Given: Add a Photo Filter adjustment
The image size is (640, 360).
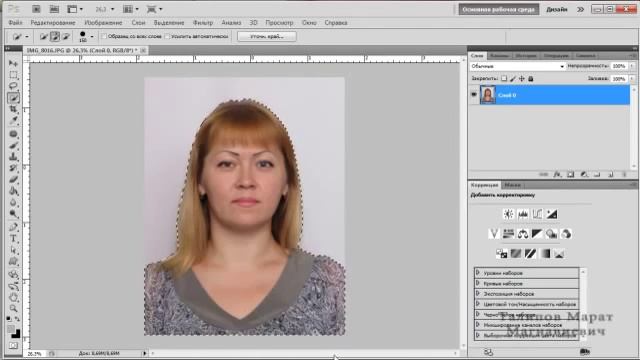Looking at the screenshot, I should click(x=552, y=234).
